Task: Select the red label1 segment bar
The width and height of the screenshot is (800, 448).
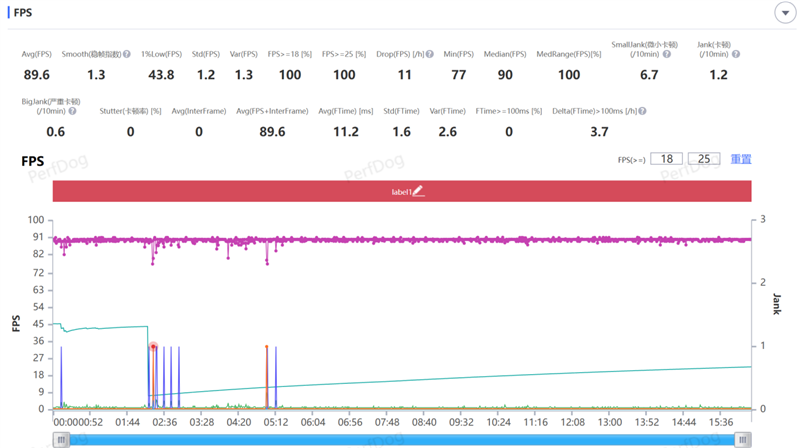Action: (x=250, y=190)
